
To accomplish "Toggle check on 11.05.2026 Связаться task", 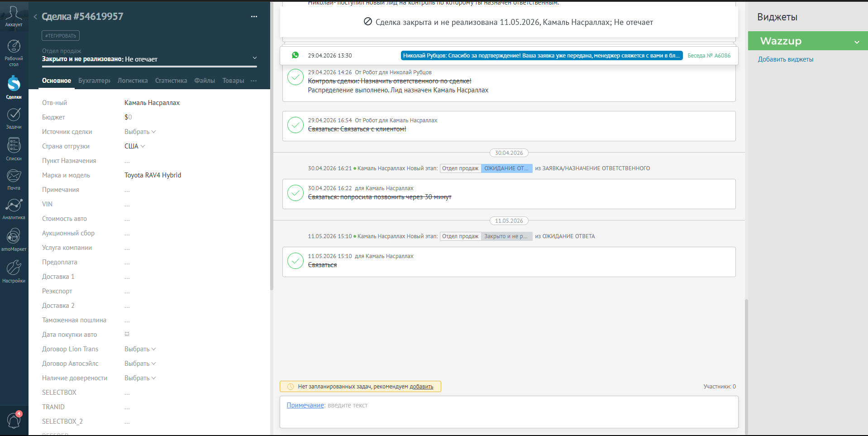I will pos(296,261).
